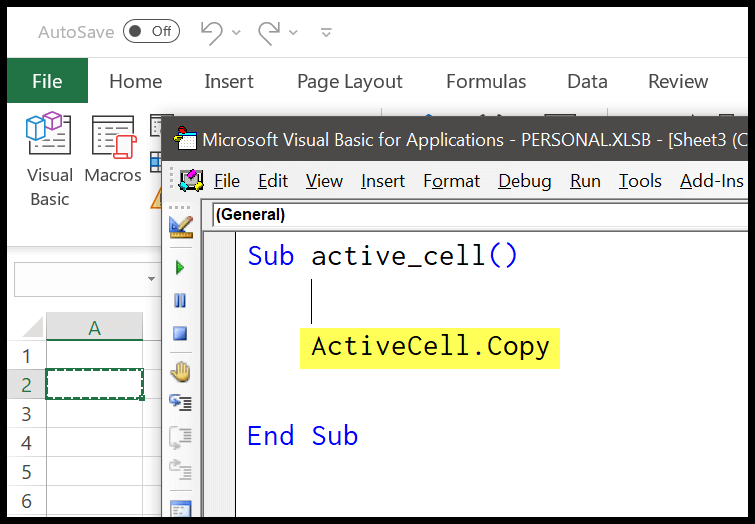
Task: Open the Undo history dropdown arrow
Action: (236, 33)
